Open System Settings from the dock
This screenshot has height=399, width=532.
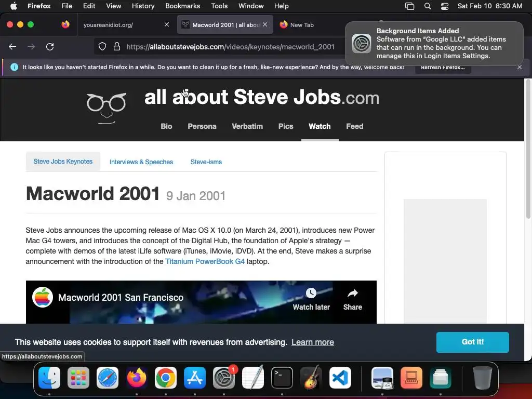(224, 378)
